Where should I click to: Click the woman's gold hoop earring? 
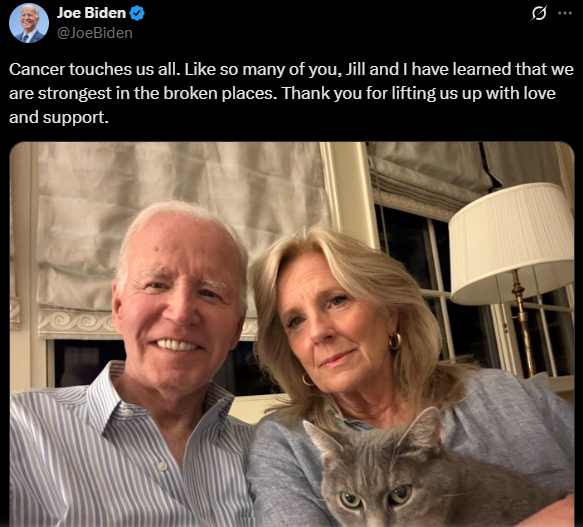[395, 341]
